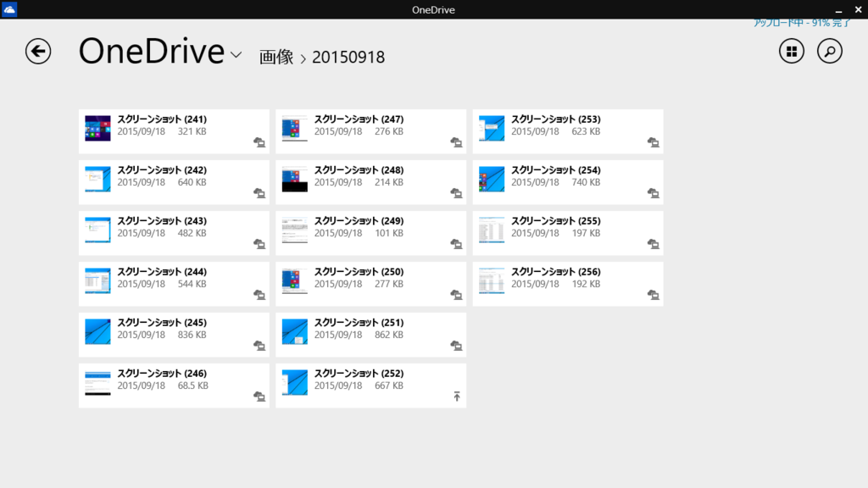Image resolution: width=868 pixels, height=488 pixels.
Task: Click cloud sync icon on スクリーンショット (248)
Action: 455,193
